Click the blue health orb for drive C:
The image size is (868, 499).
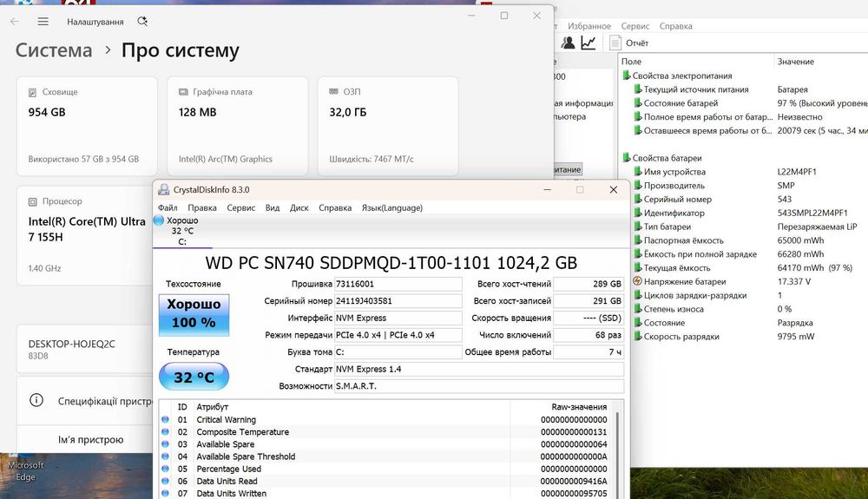click(159, 220)
